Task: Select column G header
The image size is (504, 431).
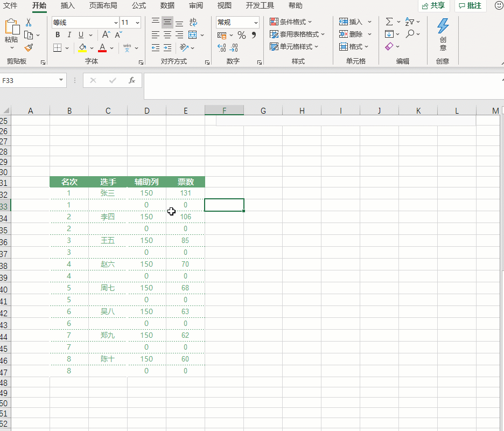Action: point(263,110)
